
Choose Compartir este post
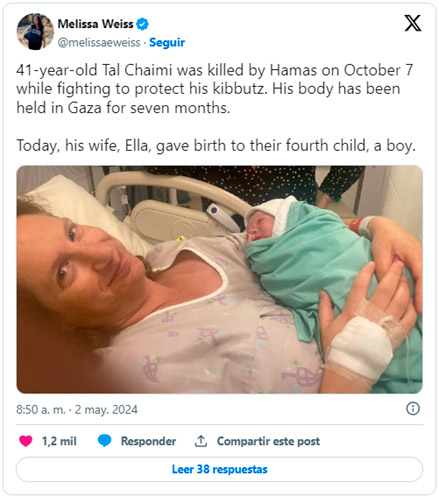[268, 441]
